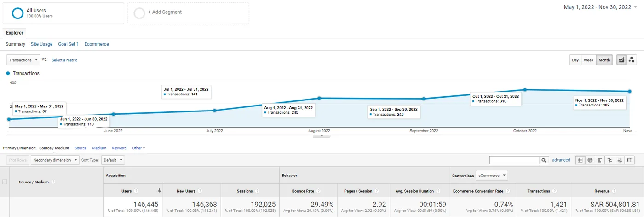Switch to motion chart view
The width and height of the screenshot is (644, 217).
coord(632,60)
